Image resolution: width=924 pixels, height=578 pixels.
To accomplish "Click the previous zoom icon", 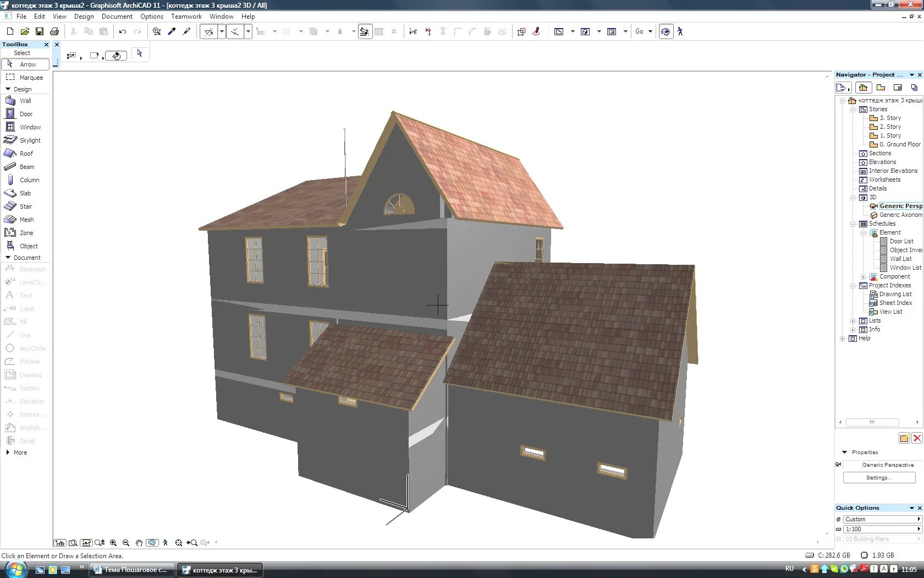I will click(x=192, y=543).
